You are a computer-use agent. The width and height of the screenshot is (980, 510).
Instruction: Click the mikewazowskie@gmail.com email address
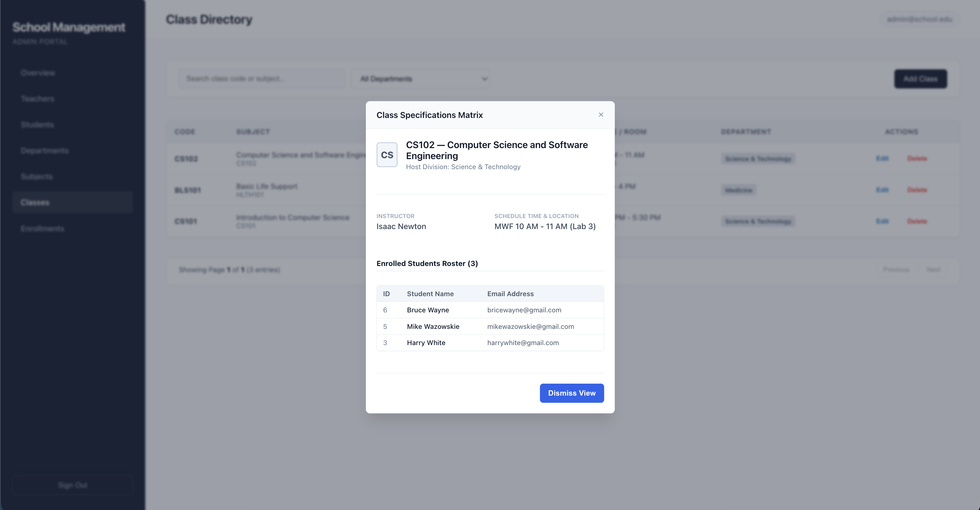coord(530,327)
